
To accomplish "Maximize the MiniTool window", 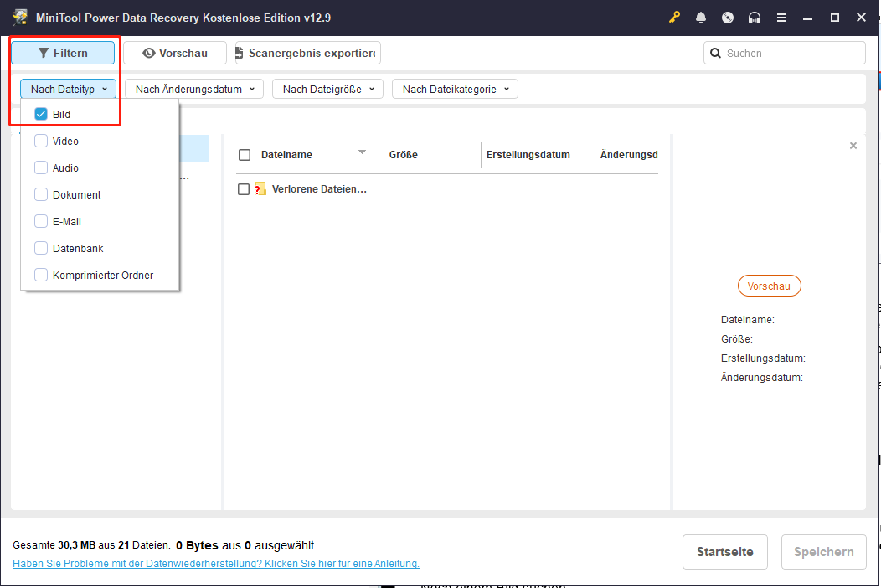I will (x=835, y=18).
